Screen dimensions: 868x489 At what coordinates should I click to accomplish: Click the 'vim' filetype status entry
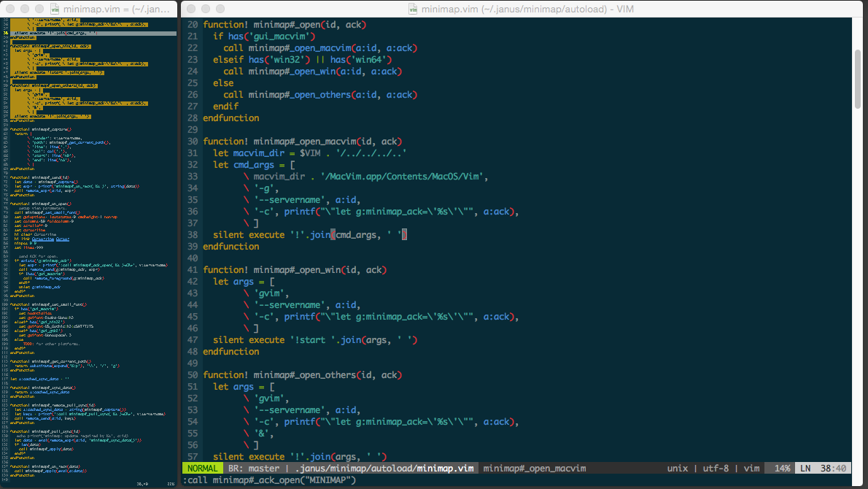[x=751, y=469]
